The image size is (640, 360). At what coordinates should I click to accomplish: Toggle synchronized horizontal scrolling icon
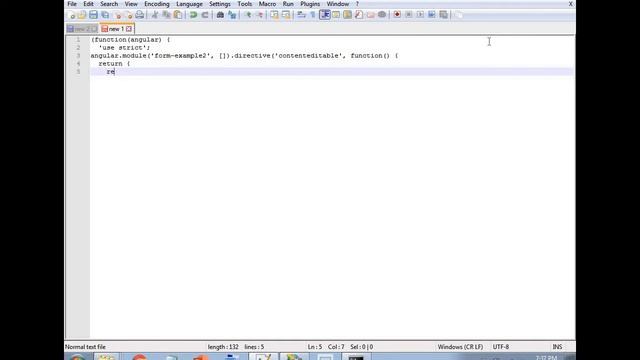coord(286,15)
